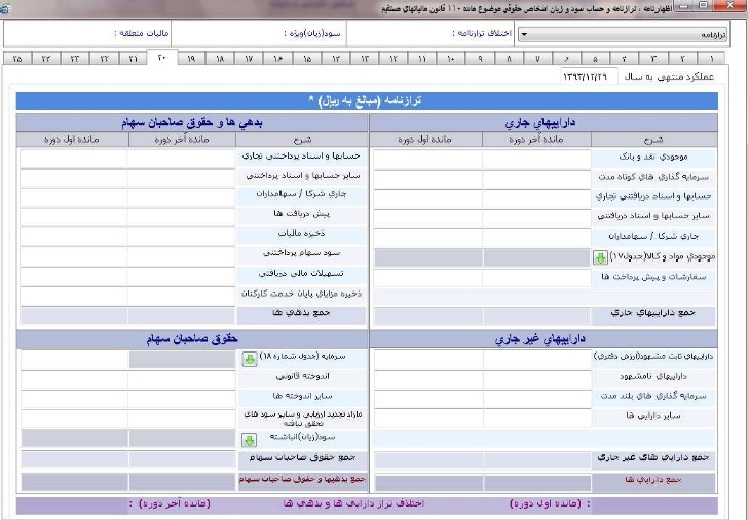Click دارایی‌های ثابت مشهود end-of-period field
Screen dimensions: 748x520
[x=537, y=360]
